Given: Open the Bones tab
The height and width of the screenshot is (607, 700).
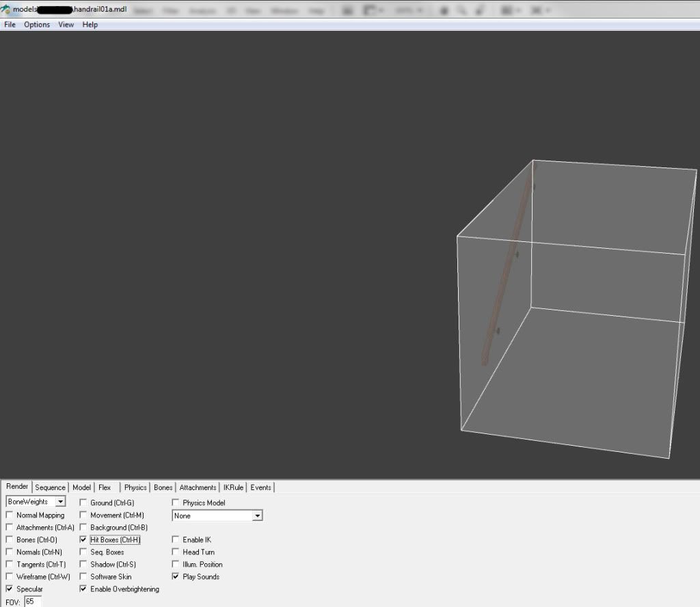Looking at the screenshot, I should coord(163,487).
